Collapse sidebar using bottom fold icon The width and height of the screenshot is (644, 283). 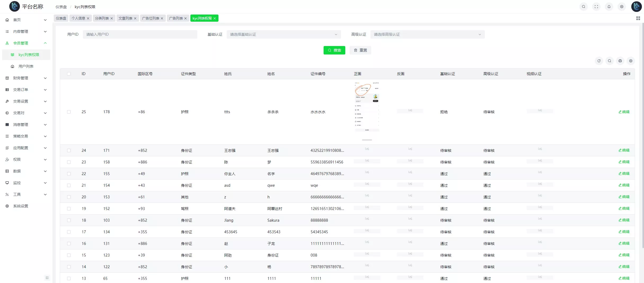click(47, 278)
